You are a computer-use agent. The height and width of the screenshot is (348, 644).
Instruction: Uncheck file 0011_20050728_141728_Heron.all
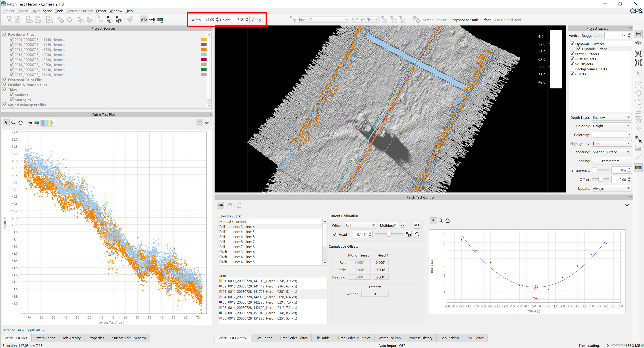tap(11, 50)
